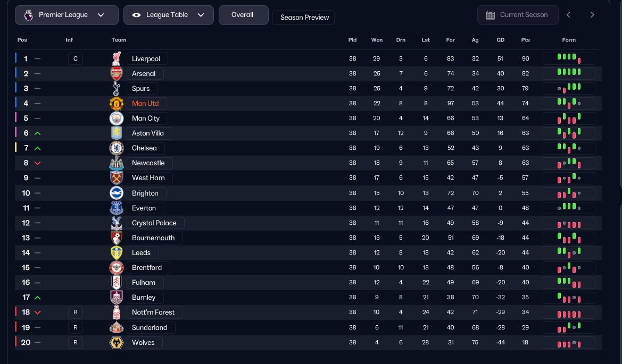Open the Current Season selector
This screenshot has width=622, height=364.
click(518, 15)
